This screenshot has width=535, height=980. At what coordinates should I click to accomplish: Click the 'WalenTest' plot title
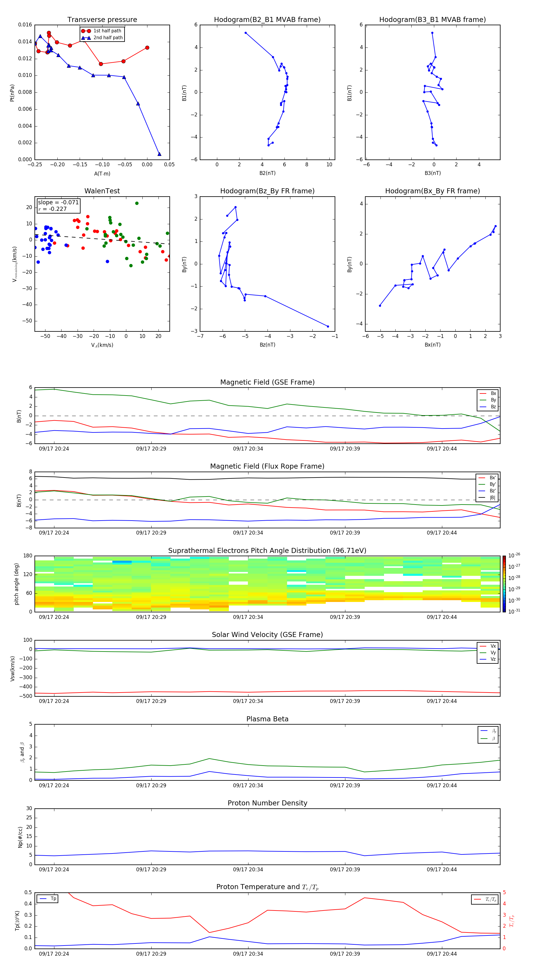point(102,191)
